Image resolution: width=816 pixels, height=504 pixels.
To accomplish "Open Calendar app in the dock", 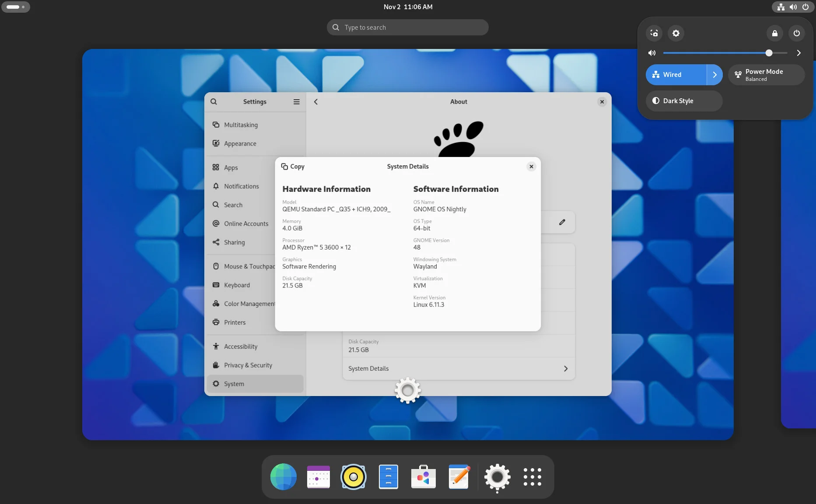I will coord(318,476).
